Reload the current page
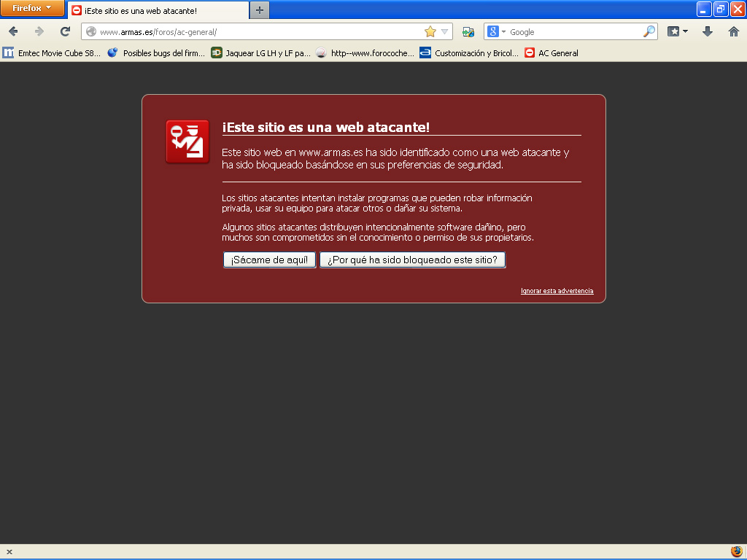The width and height of the screenshot is (747, 560). (x=65, y=31)
